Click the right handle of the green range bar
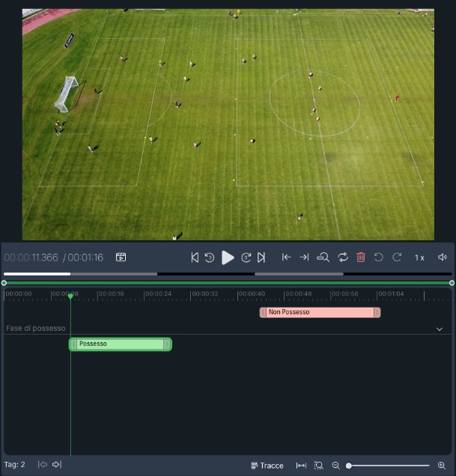Screen dimensions: 456x476 click(x=452, y=283)
